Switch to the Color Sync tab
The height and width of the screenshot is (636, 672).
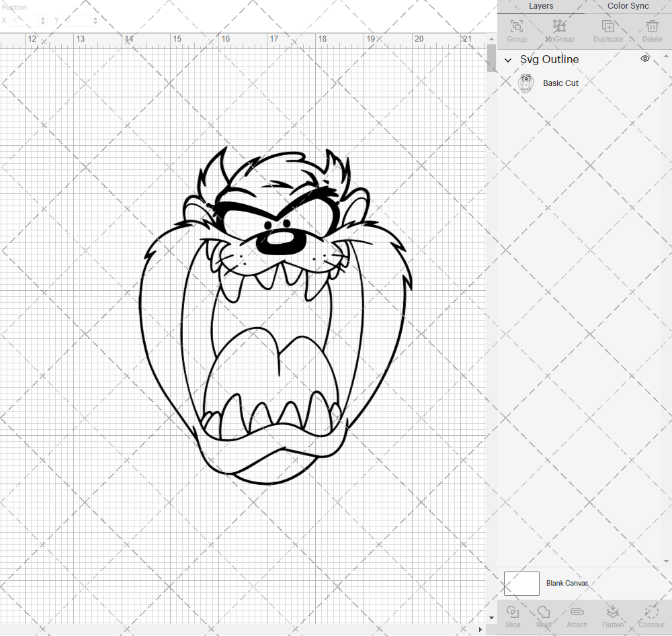click(x=628, y=6)
